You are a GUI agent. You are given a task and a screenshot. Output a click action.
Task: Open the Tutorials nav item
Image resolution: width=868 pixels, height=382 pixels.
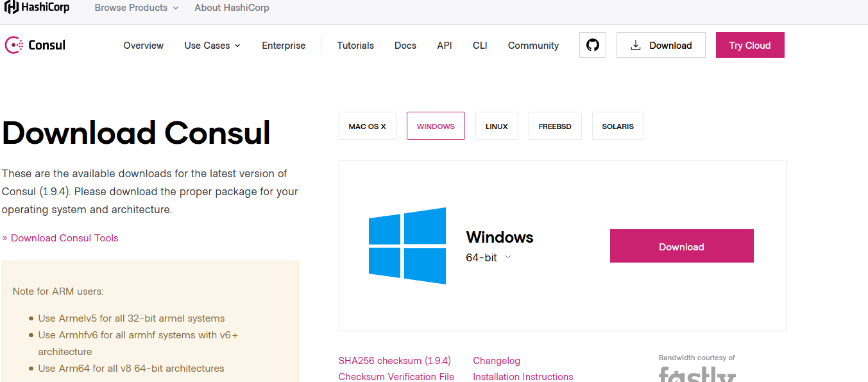click(x=355, y=46)
